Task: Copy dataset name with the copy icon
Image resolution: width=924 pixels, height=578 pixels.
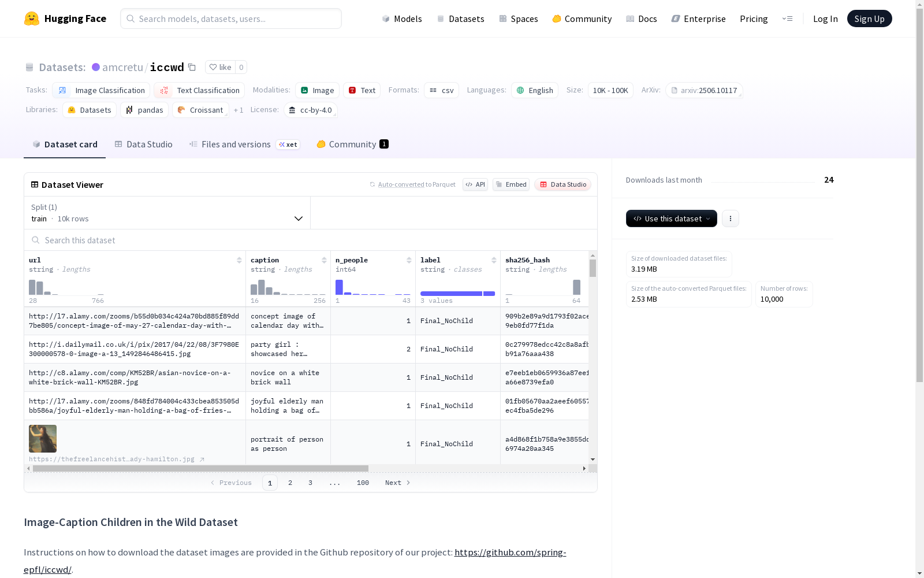Action: click(192, 67)
